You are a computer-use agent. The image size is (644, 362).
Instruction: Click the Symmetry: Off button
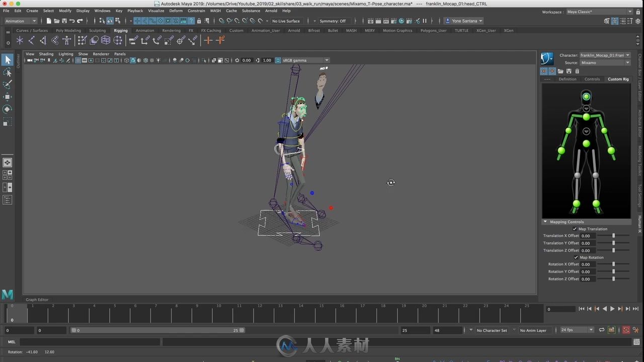[x=333, y=21]
